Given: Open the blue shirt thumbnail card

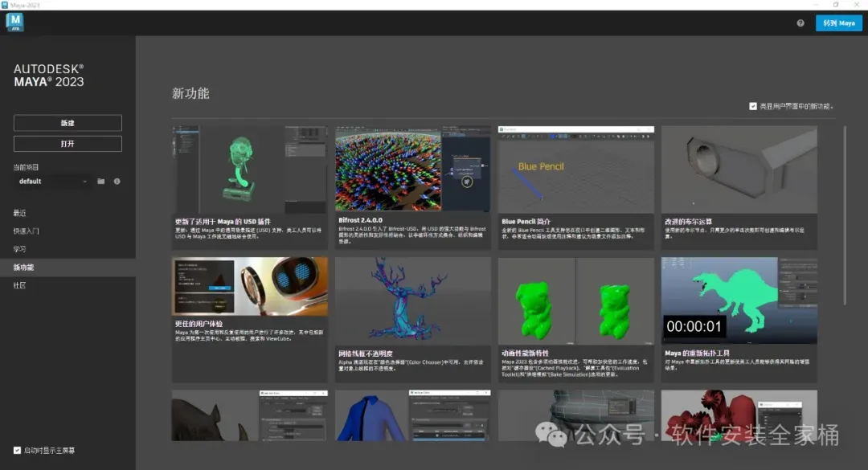Looking at the screenshot, I should click(x=413, y=415).
